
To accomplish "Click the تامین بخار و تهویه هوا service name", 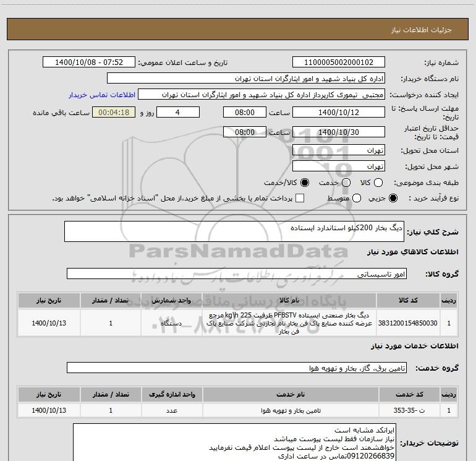I will pos(291,410).
